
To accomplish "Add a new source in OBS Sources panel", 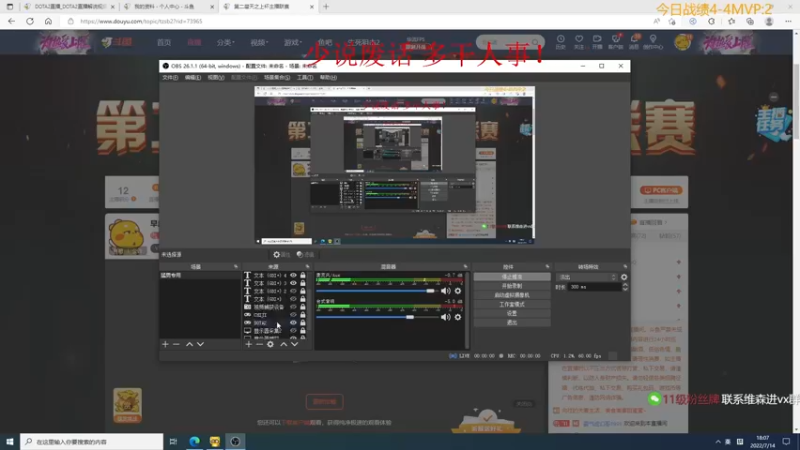I will [x=248, y=344].
